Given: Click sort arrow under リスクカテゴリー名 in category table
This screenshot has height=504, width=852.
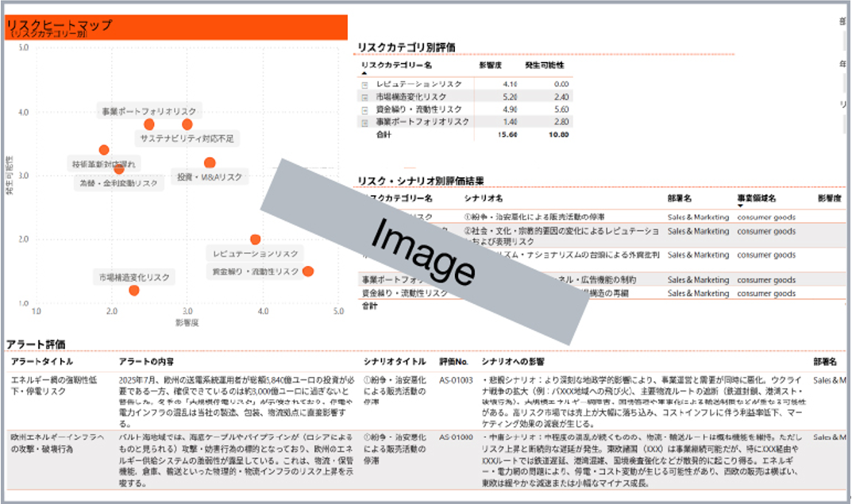Looking at the screenshot, I should [x=364, y=73].
